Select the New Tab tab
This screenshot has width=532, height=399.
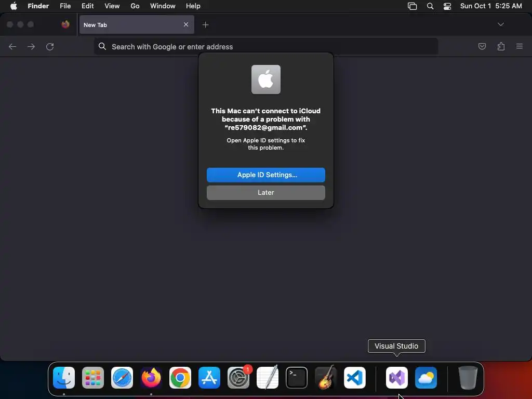137,25
